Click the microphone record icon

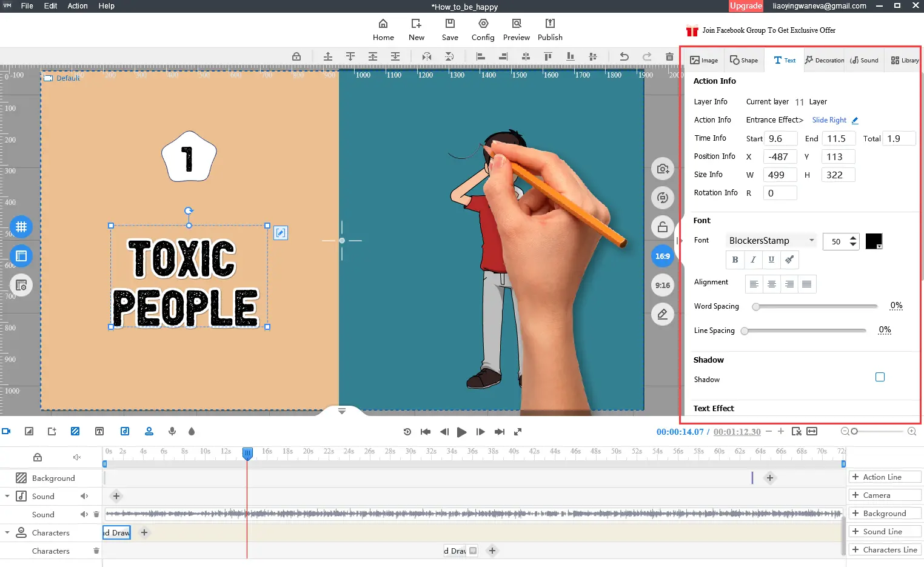(172, 431)
